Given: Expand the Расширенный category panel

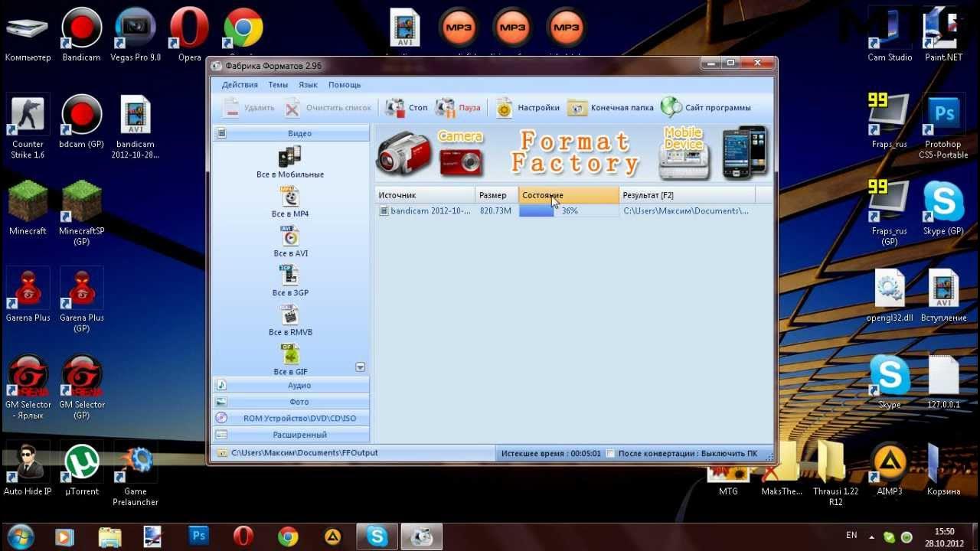Looking at the screenshot, I should pyautogui.click(x=291, y=435).
